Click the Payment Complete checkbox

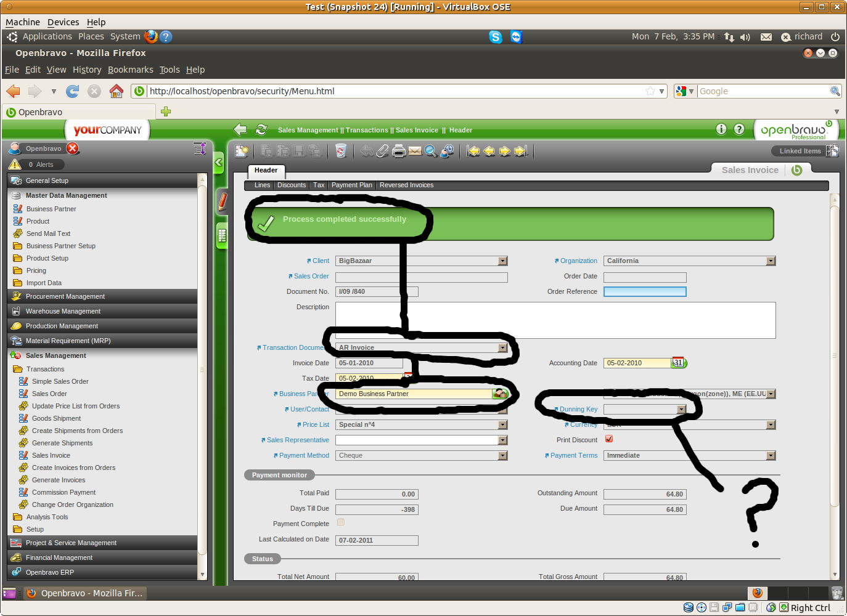click(x=341, y=522)
